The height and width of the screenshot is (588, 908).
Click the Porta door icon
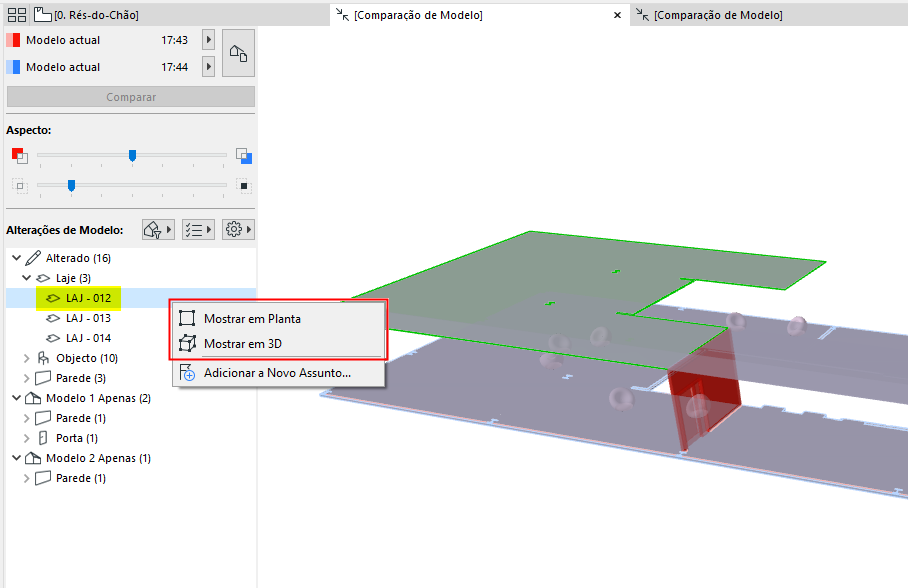tap(43, 438)
